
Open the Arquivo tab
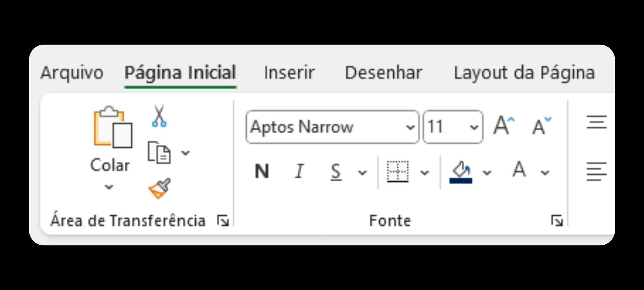tap(72, 72)
